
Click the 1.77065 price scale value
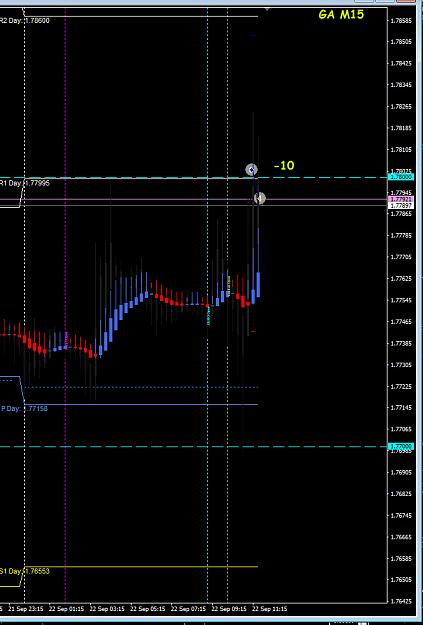coord(401,429)
